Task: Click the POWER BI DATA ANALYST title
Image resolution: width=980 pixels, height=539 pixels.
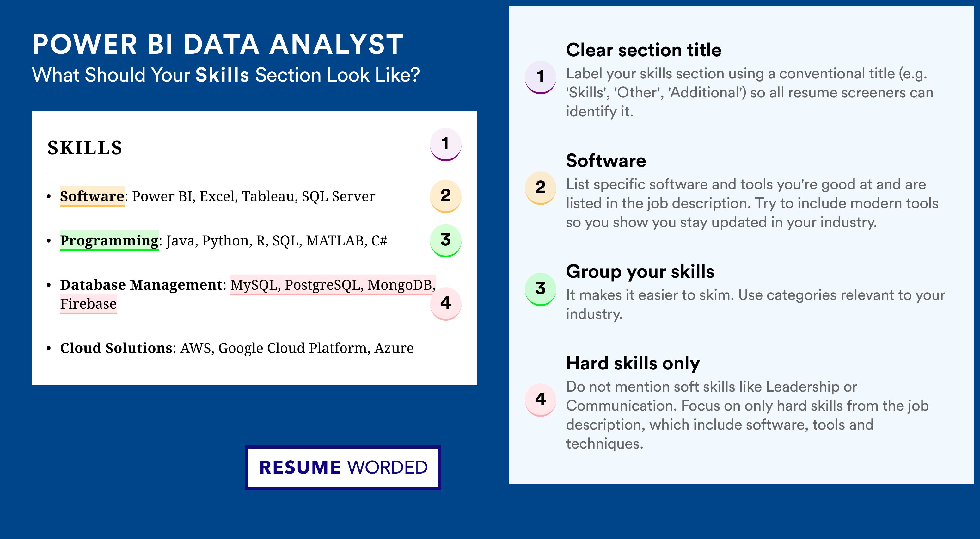Action: pyautogui.click(x=217, y=44)
